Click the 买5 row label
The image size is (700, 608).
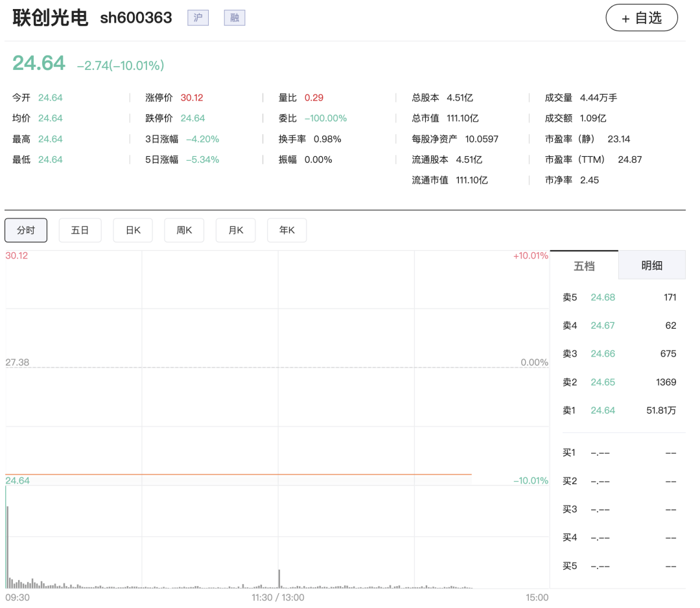pyautogui.click(x=570, y=566)
